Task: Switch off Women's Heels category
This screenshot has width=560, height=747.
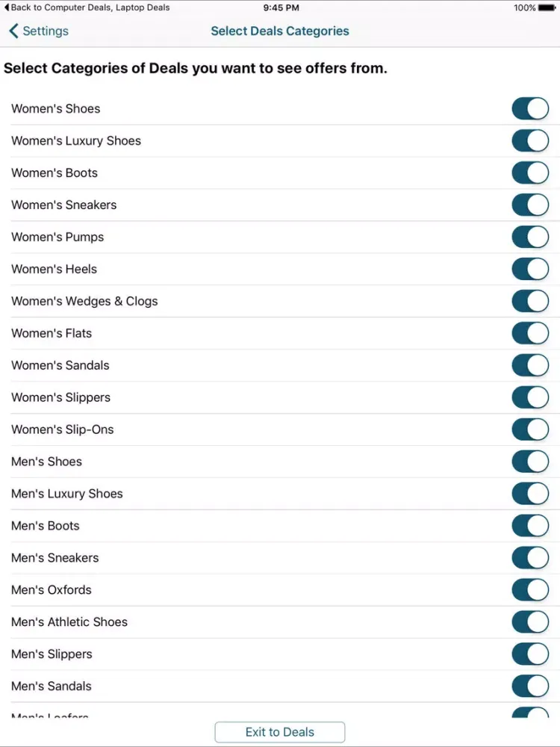Action: tap(530, 269)
